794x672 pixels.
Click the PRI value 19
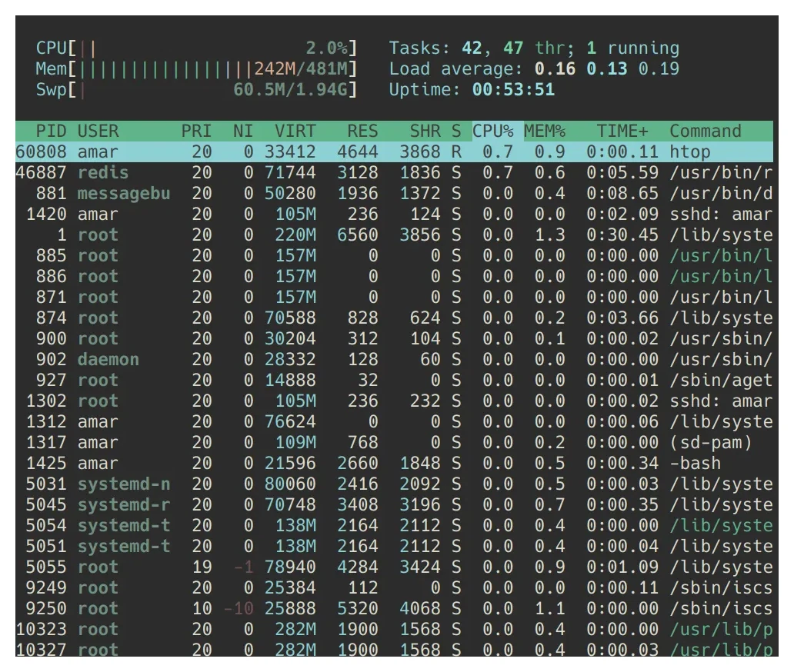(202, 567)
